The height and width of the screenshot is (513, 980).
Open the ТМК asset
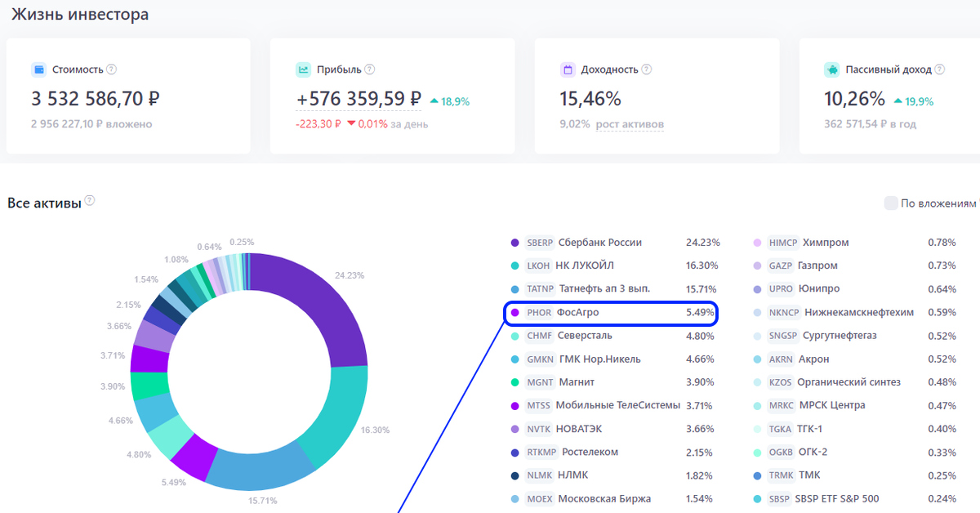point(811,475)
